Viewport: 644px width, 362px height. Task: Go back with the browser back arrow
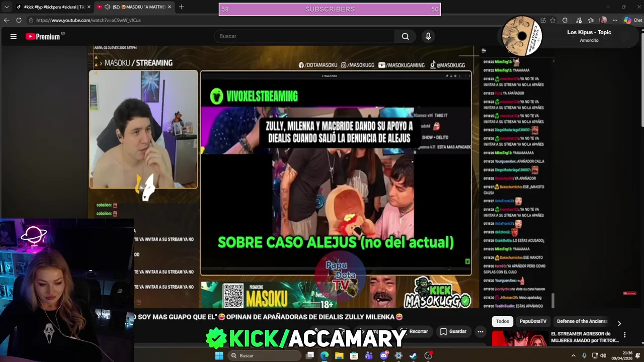(x=7, y=20)
